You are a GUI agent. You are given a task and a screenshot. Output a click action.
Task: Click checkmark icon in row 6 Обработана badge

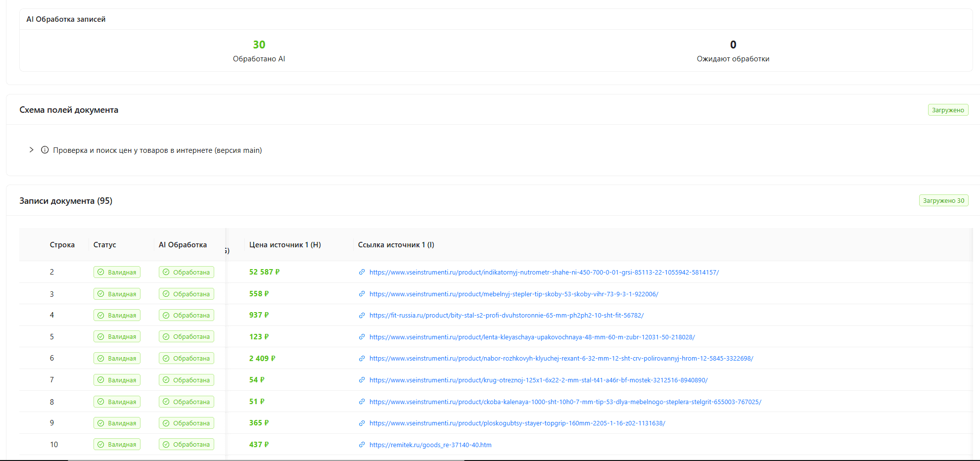click(166, 358)
